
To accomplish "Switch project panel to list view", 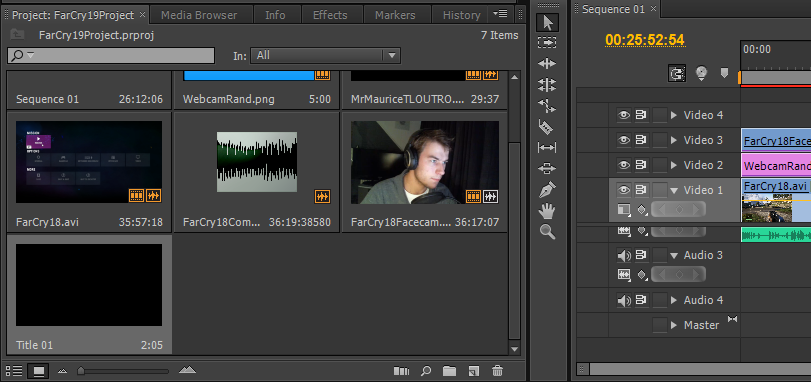I will 14,371.
